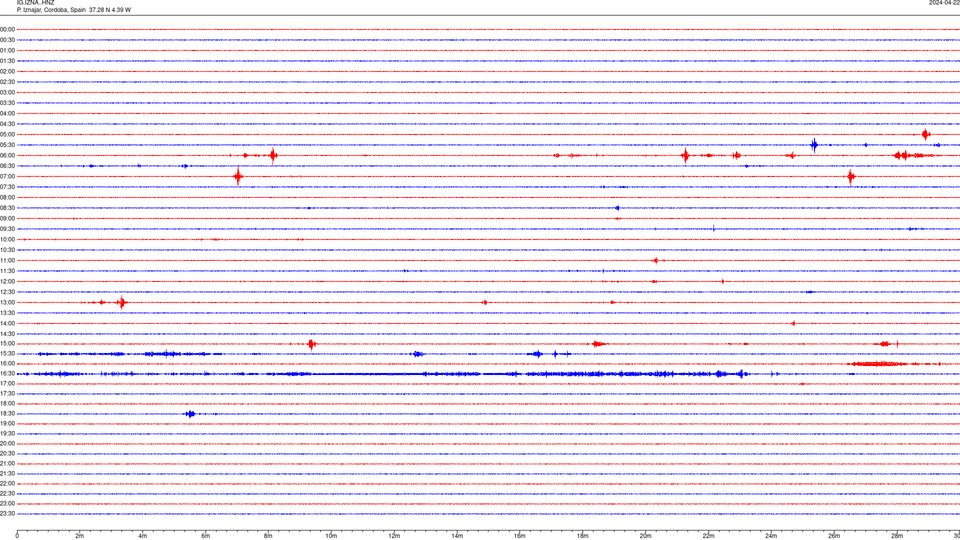Click the station code IG.IZNA..HNZ title
The image size is (960, 540).
[36, 3]
